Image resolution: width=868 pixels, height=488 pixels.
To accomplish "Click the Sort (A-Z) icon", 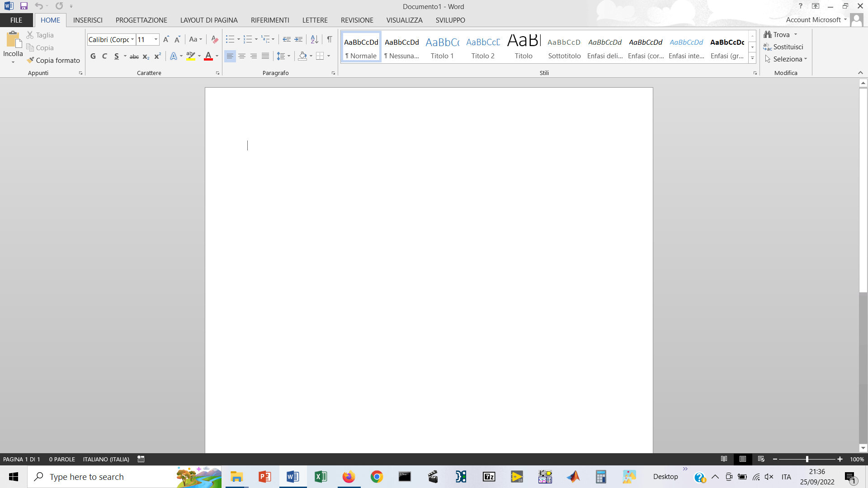I will 315,40.
